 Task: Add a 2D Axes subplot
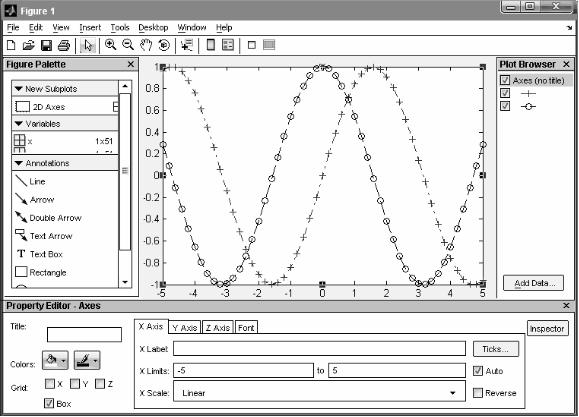pyautogui.click(x=40, y=107)
